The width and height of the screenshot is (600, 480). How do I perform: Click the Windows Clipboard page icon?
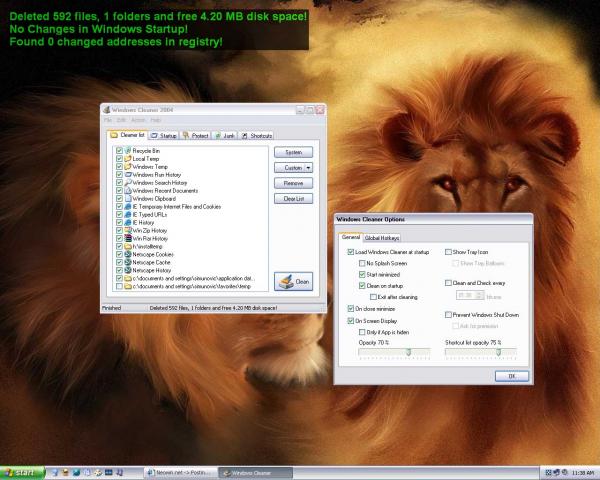128,199
